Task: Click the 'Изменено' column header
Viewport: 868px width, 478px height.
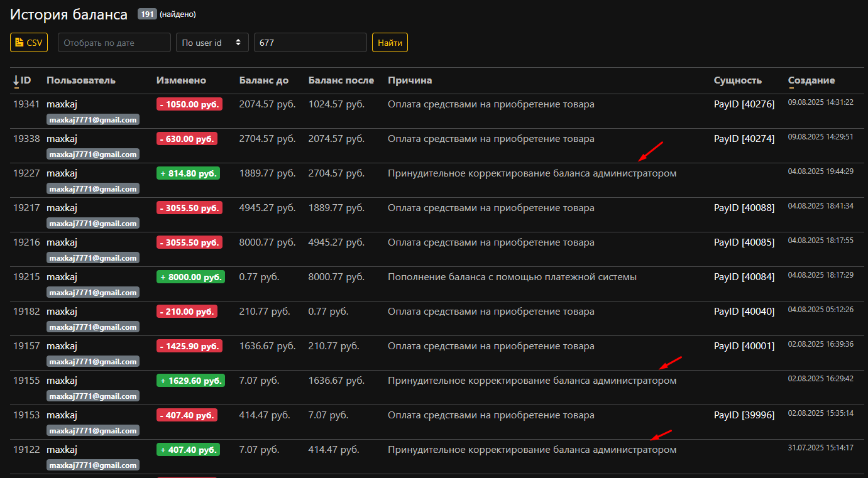Action: coord(181,80)
